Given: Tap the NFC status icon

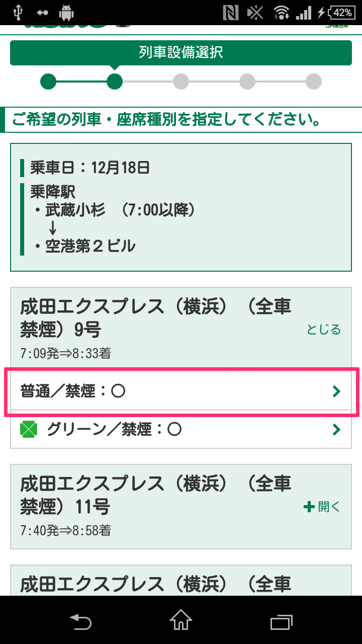Looking at the screenshot, I should [x=230, y=13].
